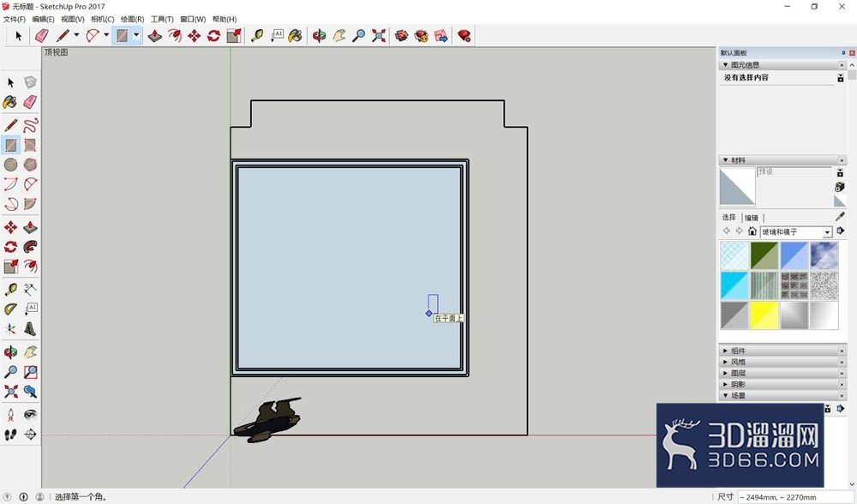Switch to the 选择 materials tab

[729, 218]
